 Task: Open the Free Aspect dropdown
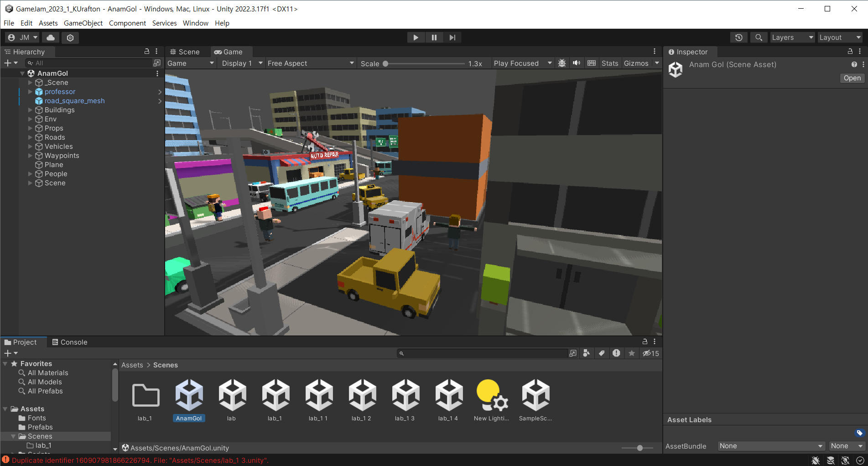311,63
